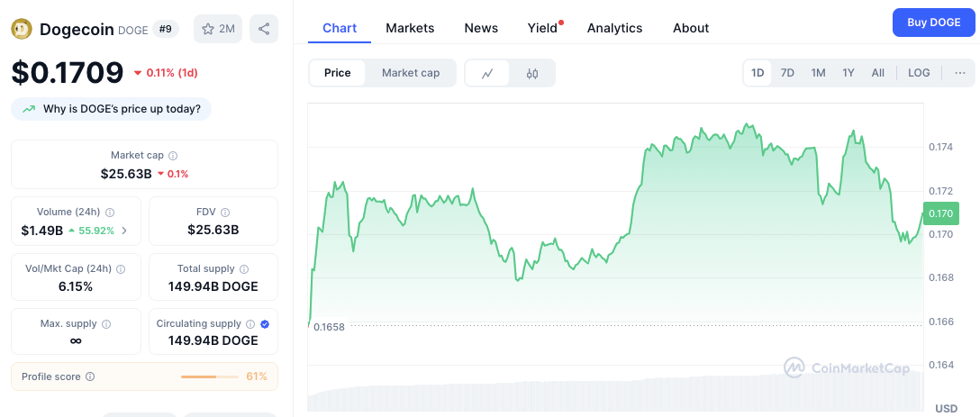Set chart range to 1D
Screen dimensions: 980x417
click(758, 73)
